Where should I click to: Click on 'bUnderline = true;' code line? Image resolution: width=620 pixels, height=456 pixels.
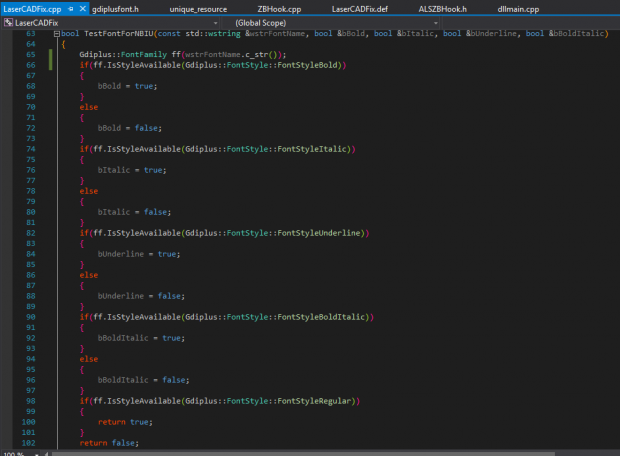(139, 254)
